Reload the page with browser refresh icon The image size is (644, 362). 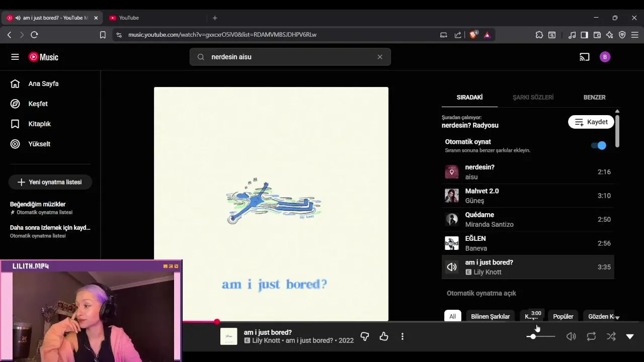[34, 35]
